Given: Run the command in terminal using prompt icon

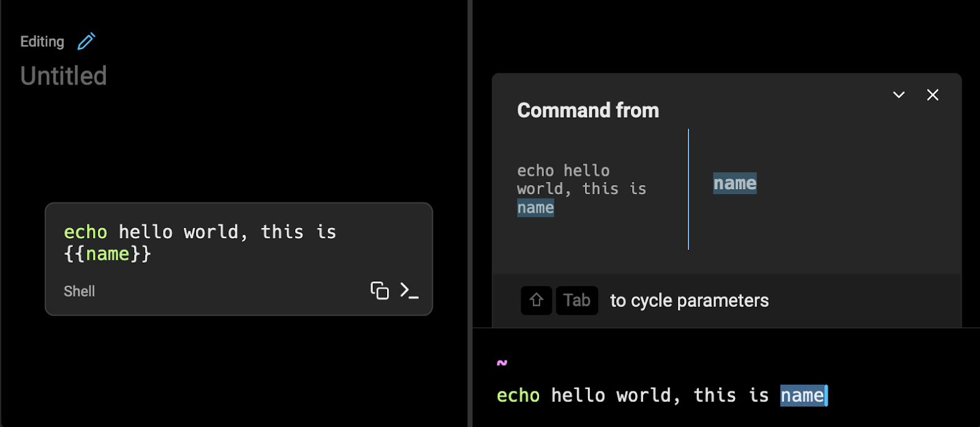Looking at the screenshot, I should [409, 290].
